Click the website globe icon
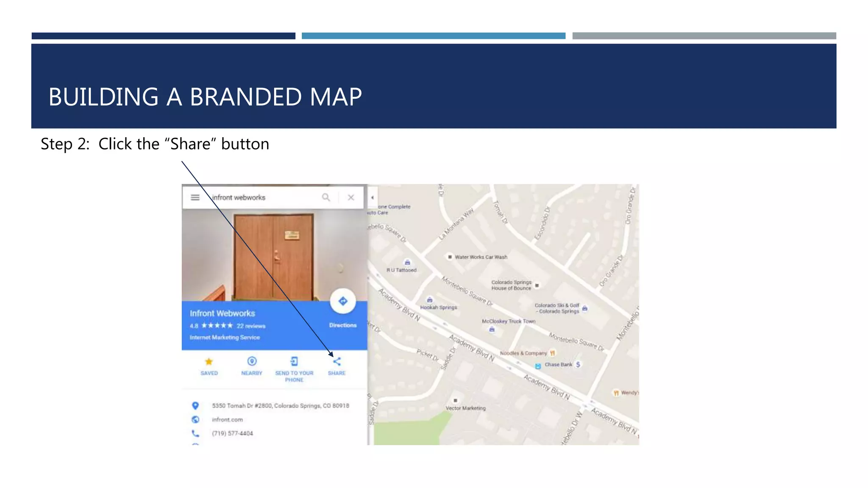 coord(195,419)
